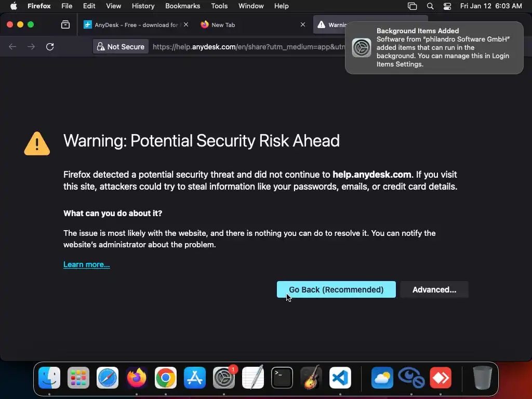The height and width of the screenshot is (399, 532).
Task: Click the "Warning: Potential Security Risk Ahead" title
Action: [x=202, y=141]
